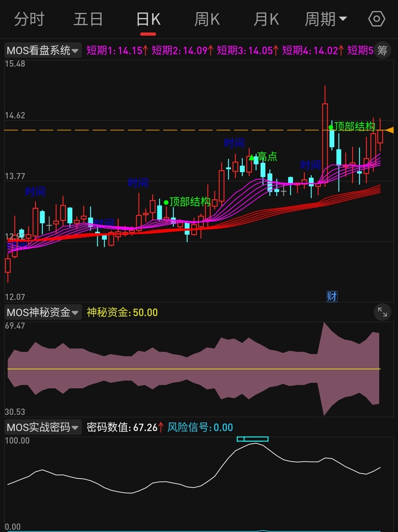This screenshot has height=532, width=398.
Task: Tap the 短期3: 14.05 value
Action: point(248,50)
